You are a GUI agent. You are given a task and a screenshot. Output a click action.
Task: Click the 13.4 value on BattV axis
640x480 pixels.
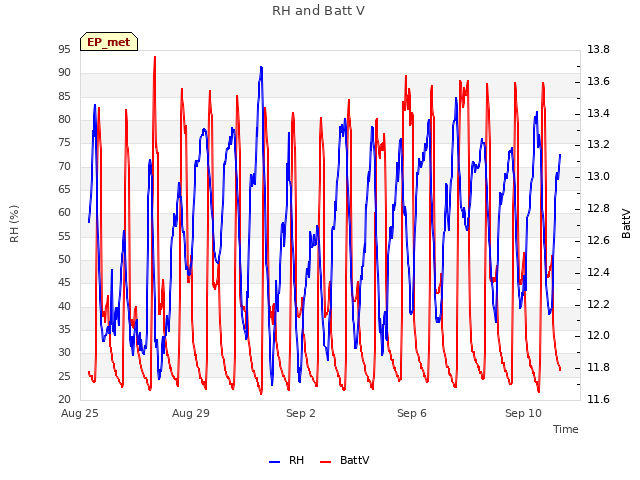click(x=598, y=113)
